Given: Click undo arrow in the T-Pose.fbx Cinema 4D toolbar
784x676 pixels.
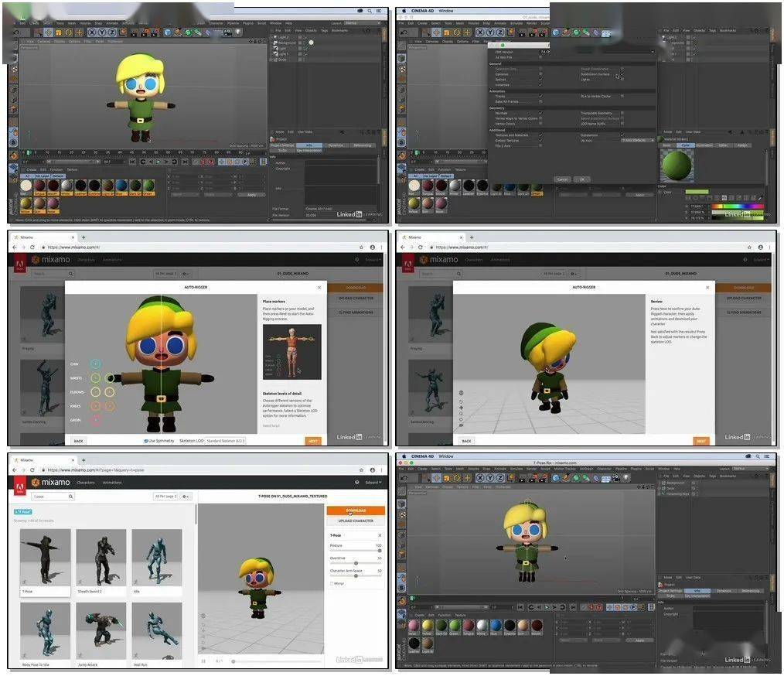Looking at the screenshot, I should [404, 478].
